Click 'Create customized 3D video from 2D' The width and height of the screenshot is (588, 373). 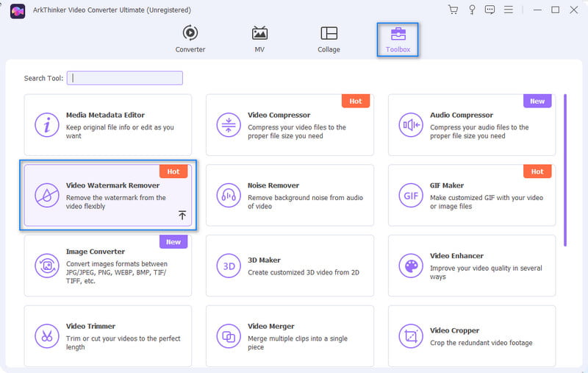(x=304, y=272)
